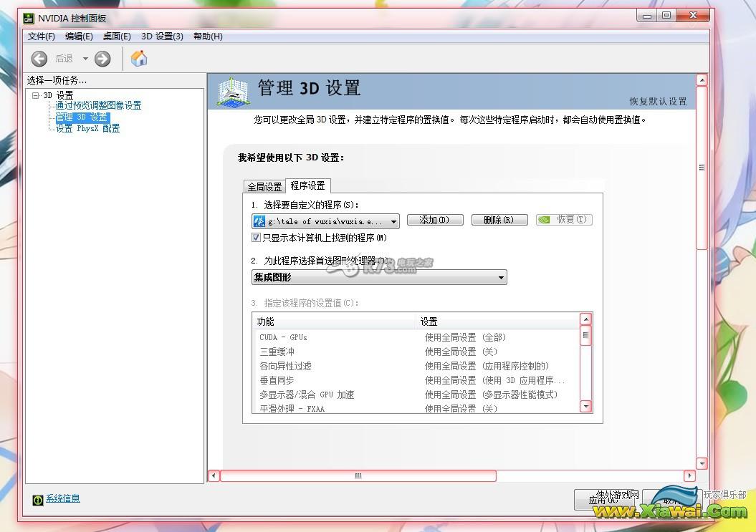Select the 平滑处理 - FXAA row
Image resolution: width=756 pixels, height=532 pixels.
(x=416, y=408)
